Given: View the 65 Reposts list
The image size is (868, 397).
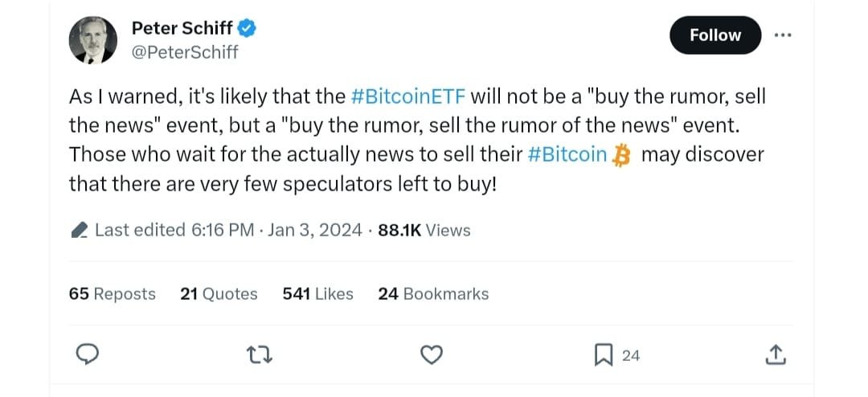Looking at the screenshot, I should click(113, 294).
